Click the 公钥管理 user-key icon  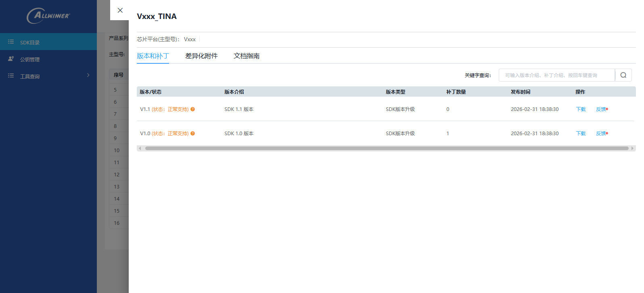click(11, 59)
